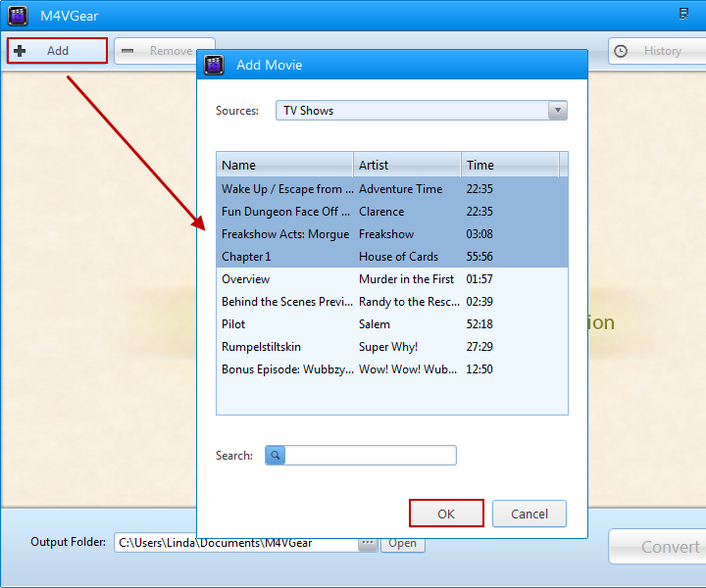This screenshot has width=706, height=588.
Task: Click the Randy to the Resc... artist cell
Action: point(409,302)
